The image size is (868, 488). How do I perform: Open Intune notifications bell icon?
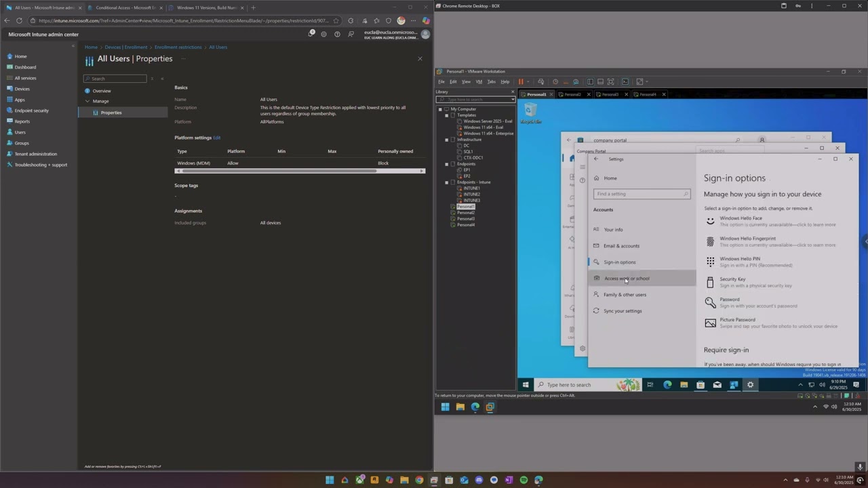point(311,33)
